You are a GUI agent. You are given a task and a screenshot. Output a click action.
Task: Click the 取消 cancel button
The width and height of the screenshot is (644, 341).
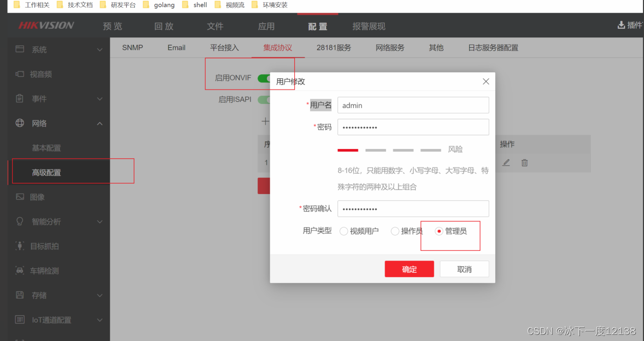[464, 269]
